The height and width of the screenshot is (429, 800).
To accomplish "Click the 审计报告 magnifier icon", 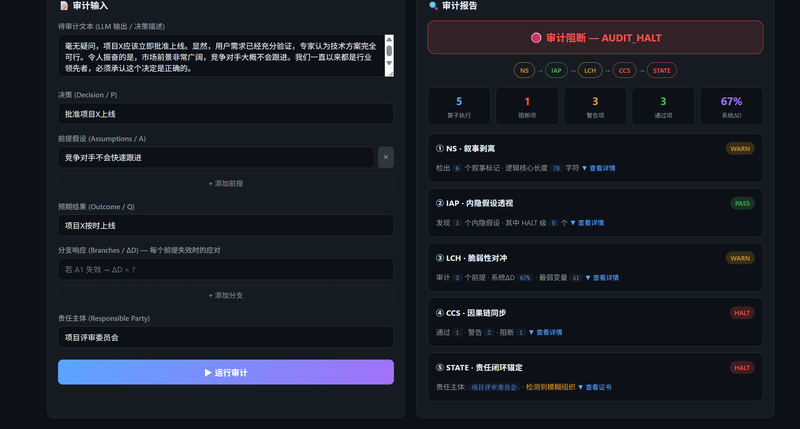I will pyautogui.click(x=433, y=6).
